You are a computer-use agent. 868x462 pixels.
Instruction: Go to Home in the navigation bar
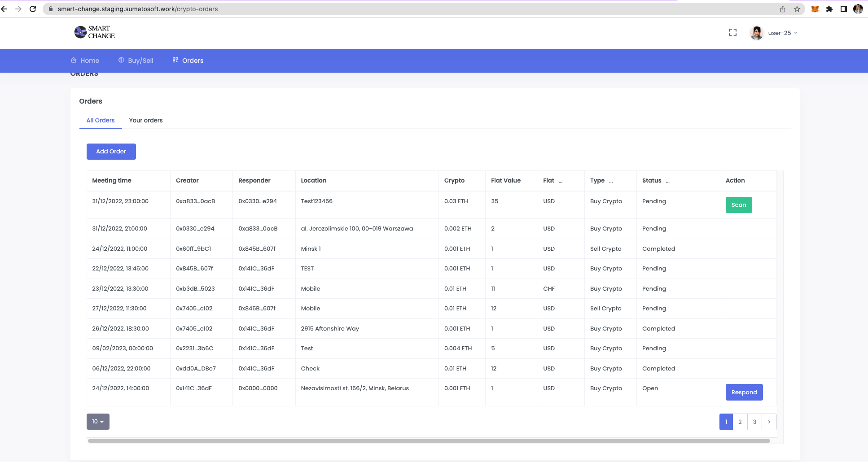coord(85,61)
